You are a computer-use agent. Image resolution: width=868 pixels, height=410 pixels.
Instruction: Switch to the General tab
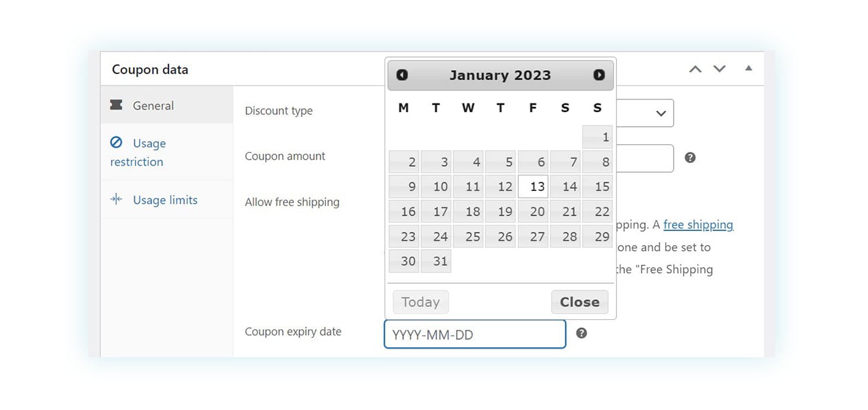pyautogui.click(x=154, y=105)
